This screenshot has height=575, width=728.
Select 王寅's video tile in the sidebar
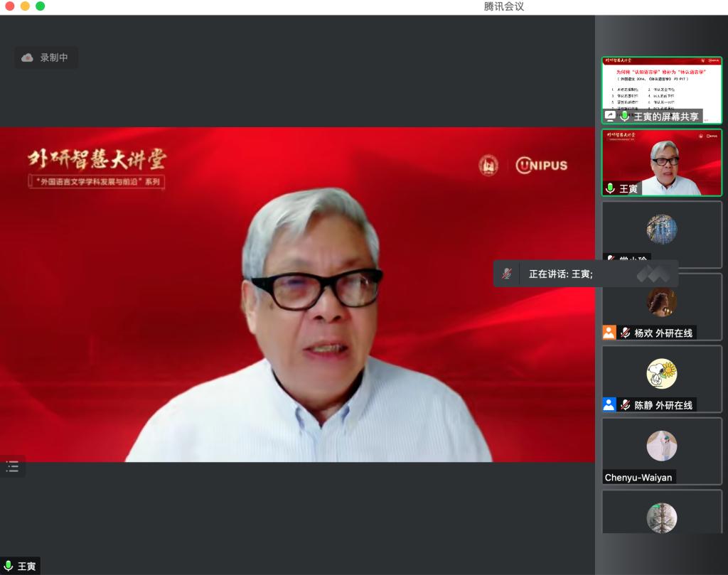tap(661, 162)
